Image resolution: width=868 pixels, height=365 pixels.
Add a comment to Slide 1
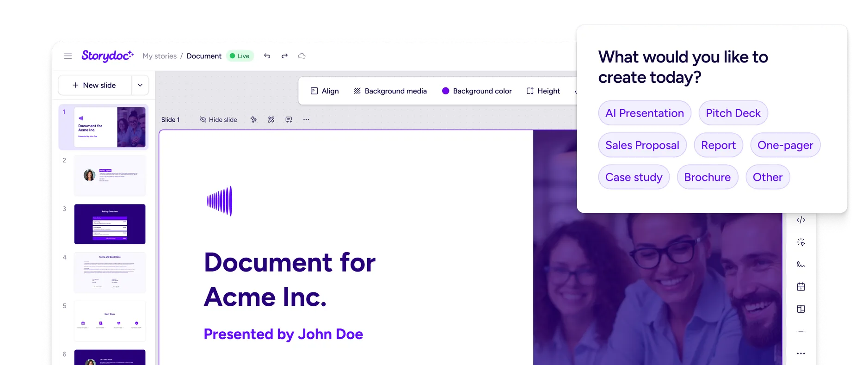[289, 119]
